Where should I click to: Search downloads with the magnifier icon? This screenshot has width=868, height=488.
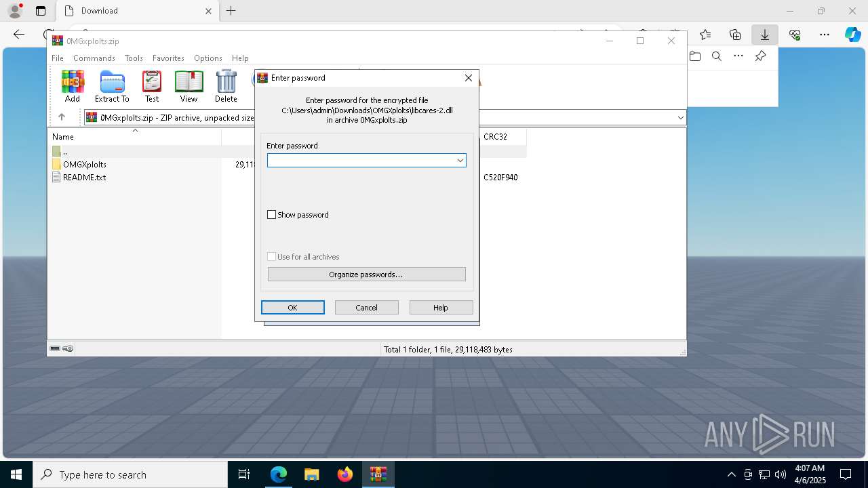(717, 56)
